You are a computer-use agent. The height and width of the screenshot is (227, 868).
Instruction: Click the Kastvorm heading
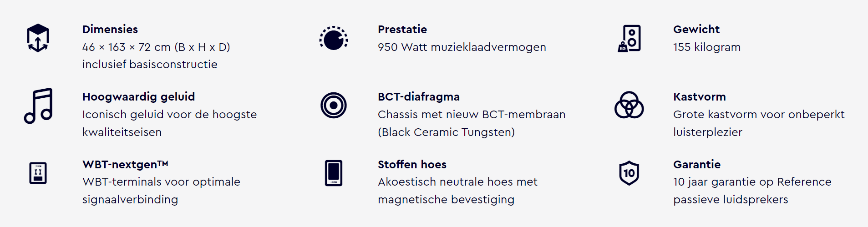(700, 97)
